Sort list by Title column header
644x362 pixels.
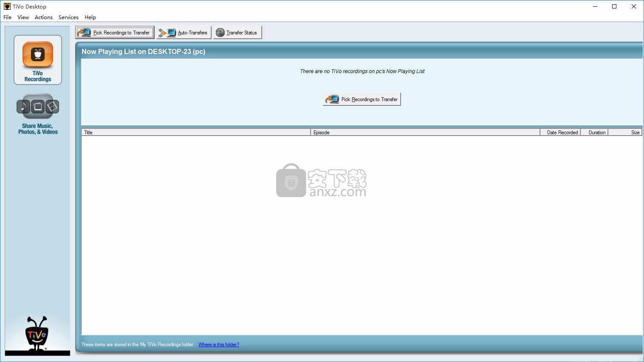[196, 133]
